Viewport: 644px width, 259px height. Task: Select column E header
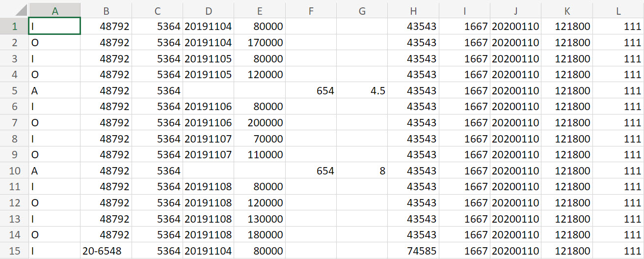[x=260, y=11]
